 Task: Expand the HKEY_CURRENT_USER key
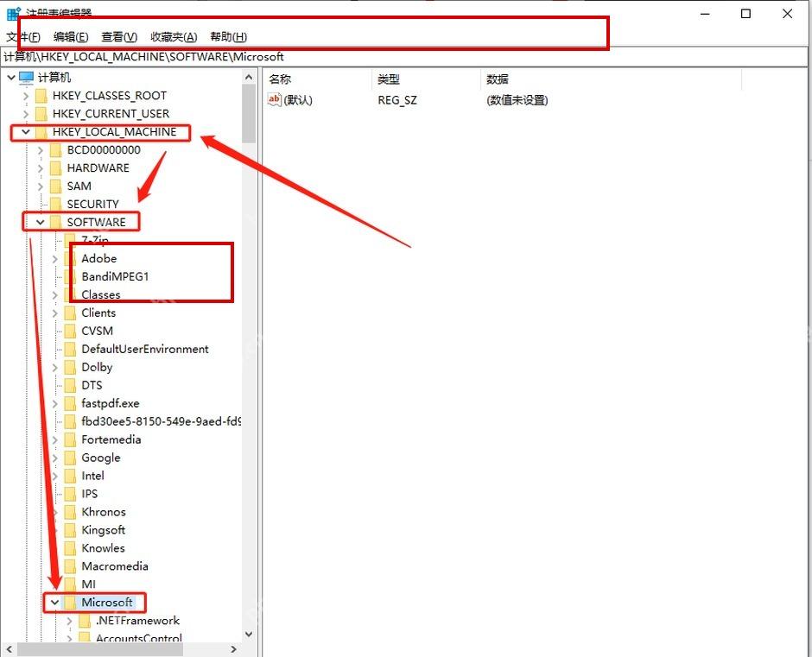tap(25, 114)
